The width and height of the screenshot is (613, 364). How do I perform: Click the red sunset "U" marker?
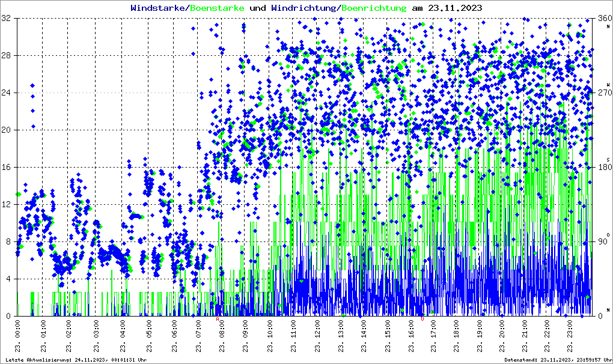point(422,320)
